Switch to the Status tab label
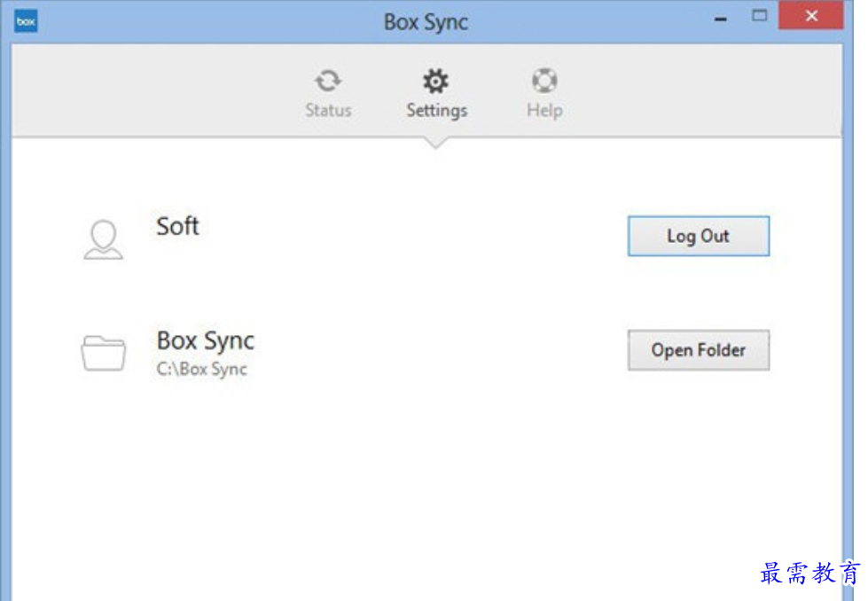The image size is (868, 601). pyautogui.click(x=328, y=110)
